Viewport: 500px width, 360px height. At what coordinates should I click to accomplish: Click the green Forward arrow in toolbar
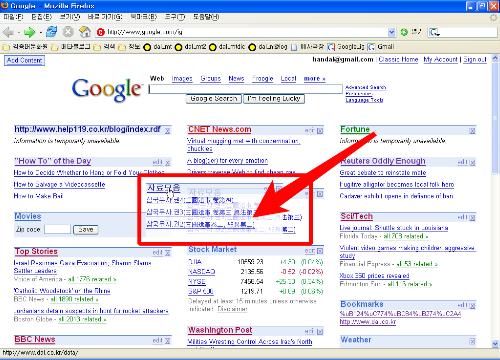(29, 32)
